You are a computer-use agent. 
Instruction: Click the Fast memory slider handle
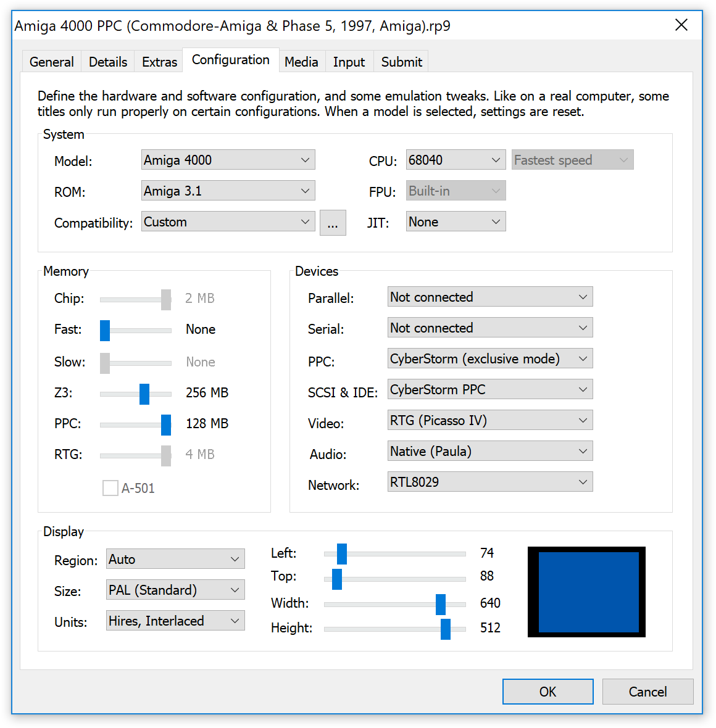click(x=105, y=330)
